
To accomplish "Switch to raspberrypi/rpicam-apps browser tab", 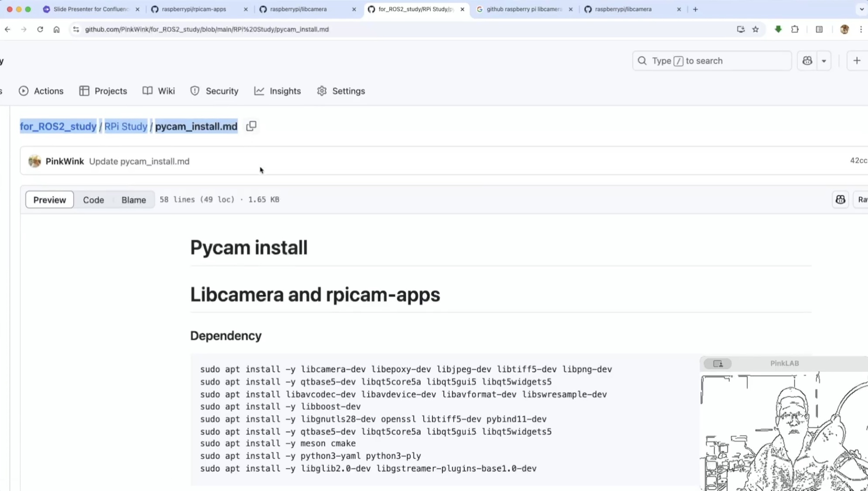I will [x=194, y=9].
